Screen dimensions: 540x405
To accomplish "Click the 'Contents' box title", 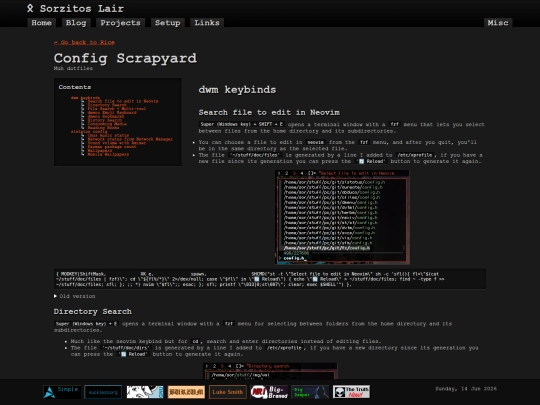I will [x=75, y=87].
